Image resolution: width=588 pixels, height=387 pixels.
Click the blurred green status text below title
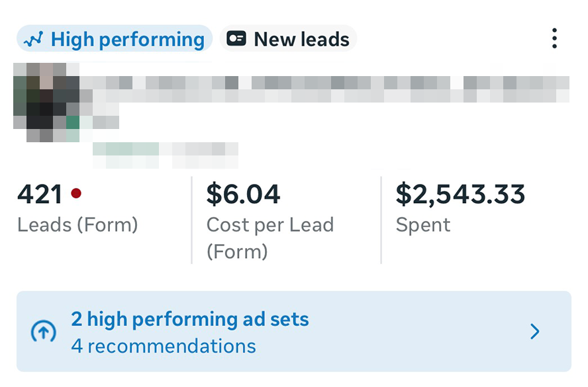click(126, 153)
